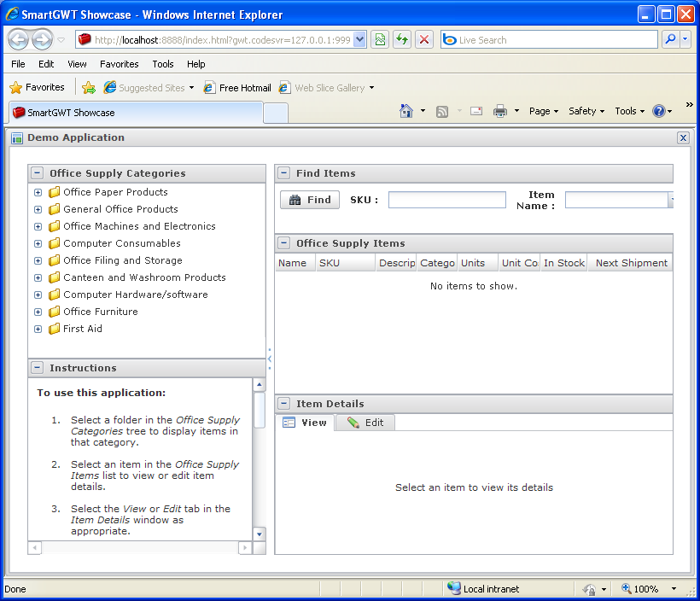Open the Edit menu
This screenshot has height=601, width=700.
click(46, 64)
